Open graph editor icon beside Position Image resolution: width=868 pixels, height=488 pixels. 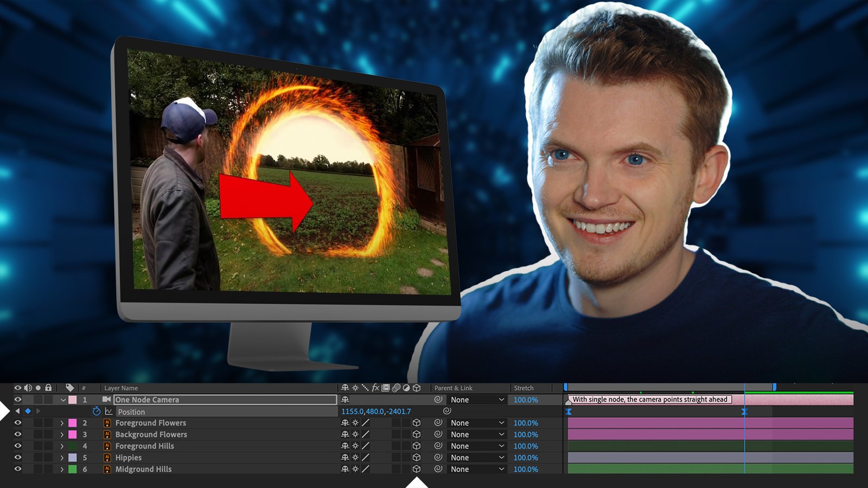tap(108, 412)
